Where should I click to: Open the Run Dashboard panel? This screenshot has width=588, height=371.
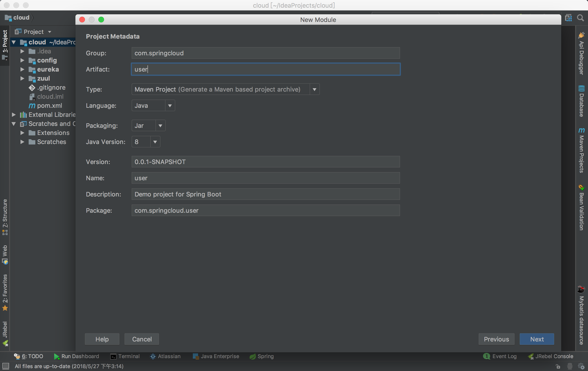pos(76,356)
